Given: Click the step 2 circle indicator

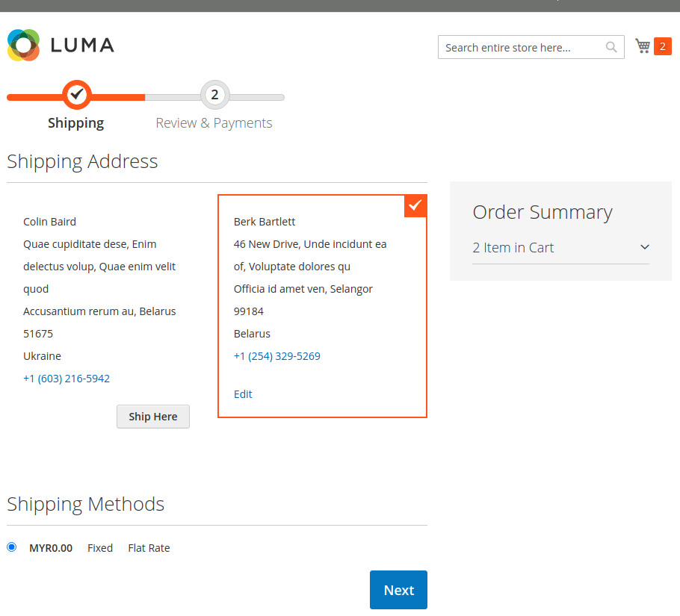Looking at the screenshot, I should point(214,95).
